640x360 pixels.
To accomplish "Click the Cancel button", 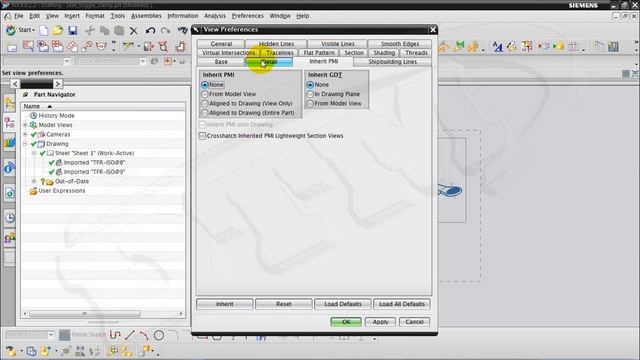I will pos(414,322).
